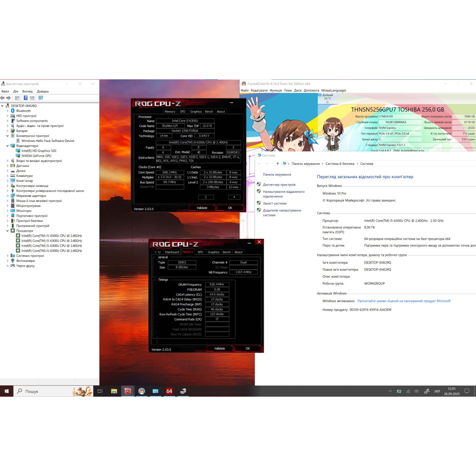Click Система й безпека breadcrumb

(340, 164)
